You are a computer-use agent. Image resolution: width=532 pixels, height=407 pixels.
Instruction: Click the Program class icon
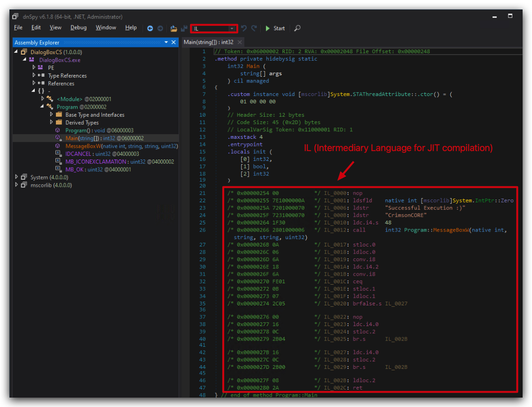[50, 107]
